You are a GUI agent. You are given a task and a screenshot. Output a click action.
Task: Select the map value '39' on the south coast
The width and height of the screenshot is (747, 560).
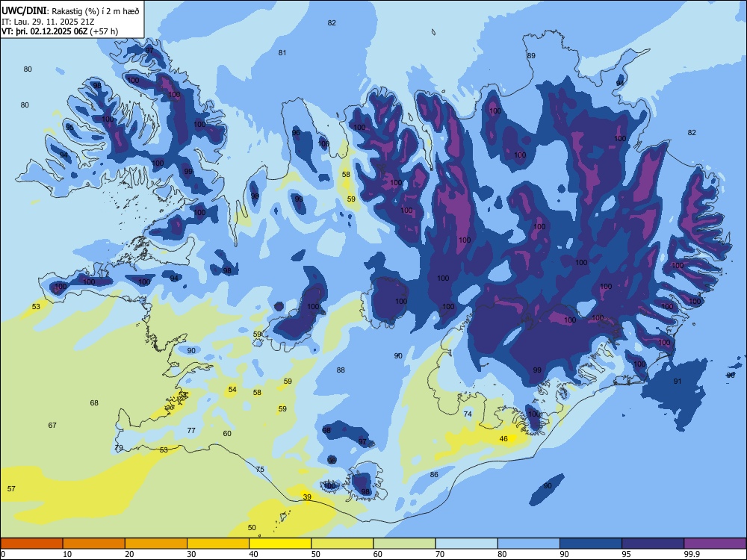(x=307, y=497)
